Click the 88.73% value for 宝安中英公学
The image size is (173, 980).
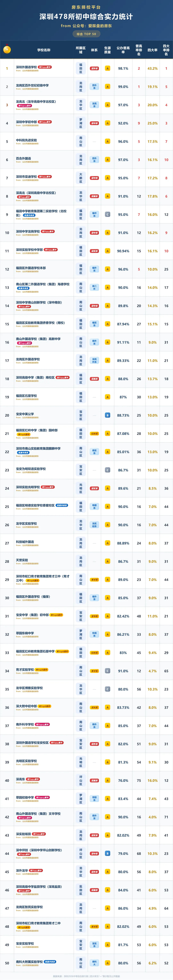[123, 415]
